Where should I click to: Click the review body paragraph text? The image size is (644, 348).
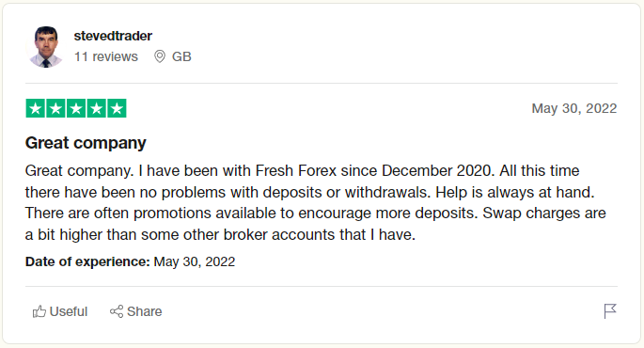click(x=316, y=202)
